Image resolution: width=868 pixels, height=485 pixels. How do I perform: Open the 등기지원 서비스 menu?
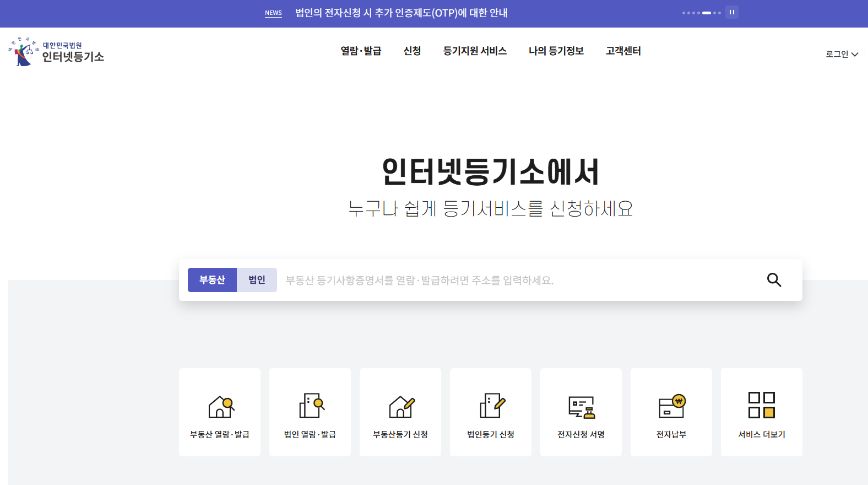[x=475, y=51]
